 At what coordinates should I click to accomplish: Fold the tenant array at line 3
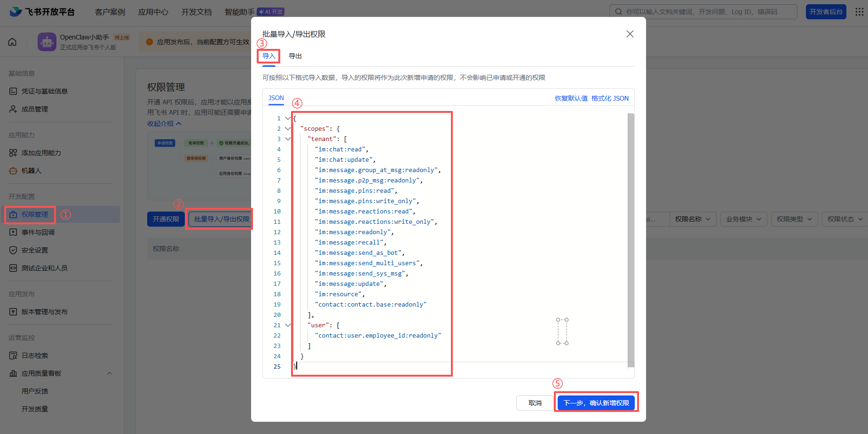point(288,139)
